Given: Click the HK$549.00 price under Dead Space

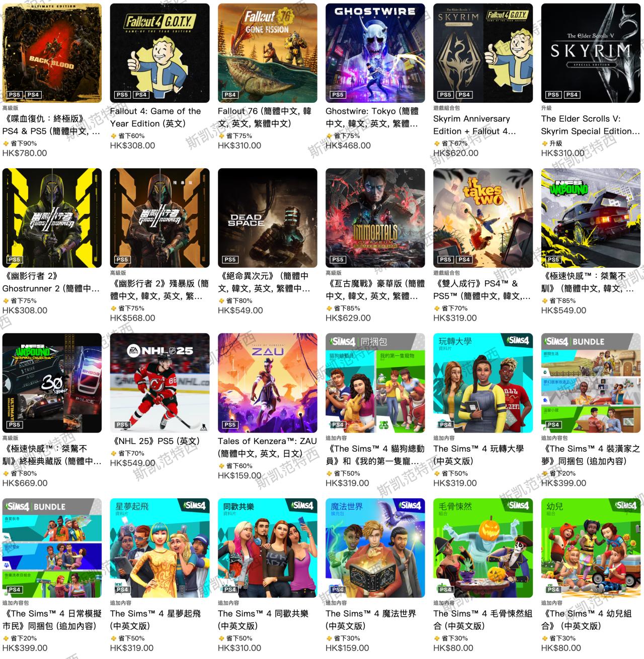Looking at the screenshot, I should [240, 311].
